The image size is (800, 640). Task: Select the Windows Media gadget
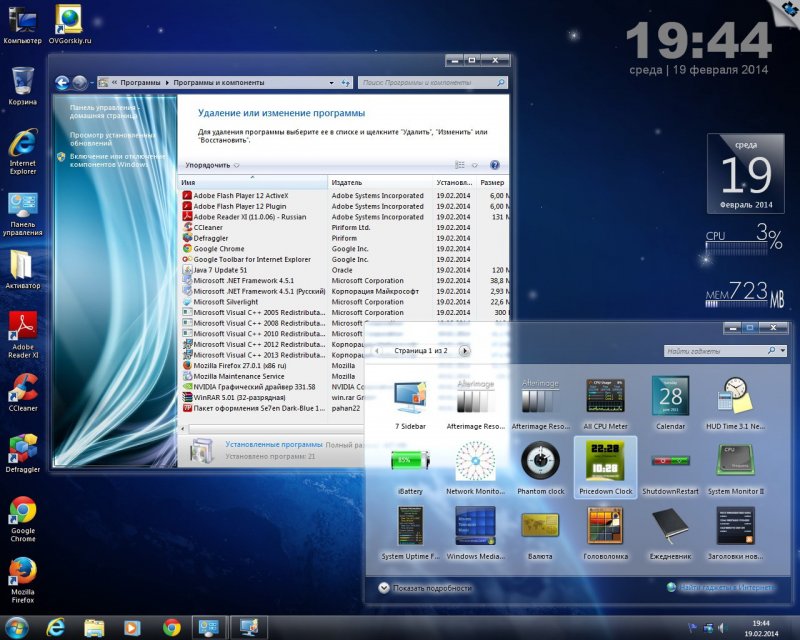click(x=475, y=533)
